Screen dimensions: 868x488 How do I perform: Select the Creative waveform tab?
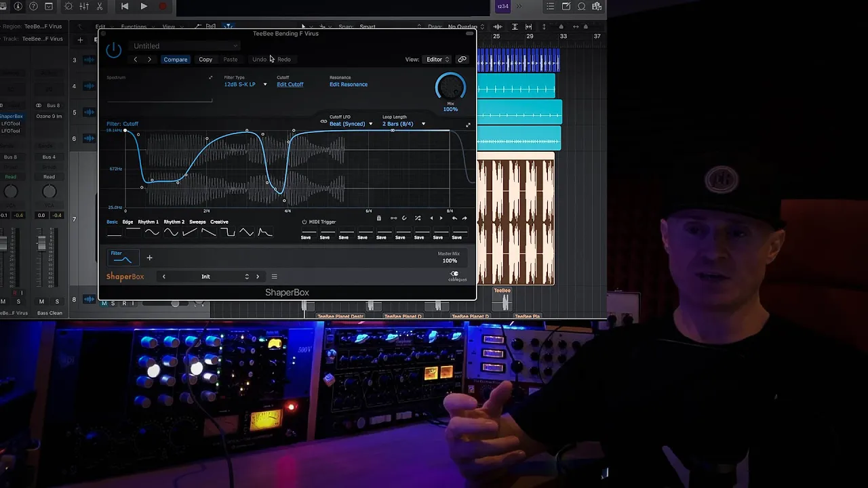click(x=219, y=222)
